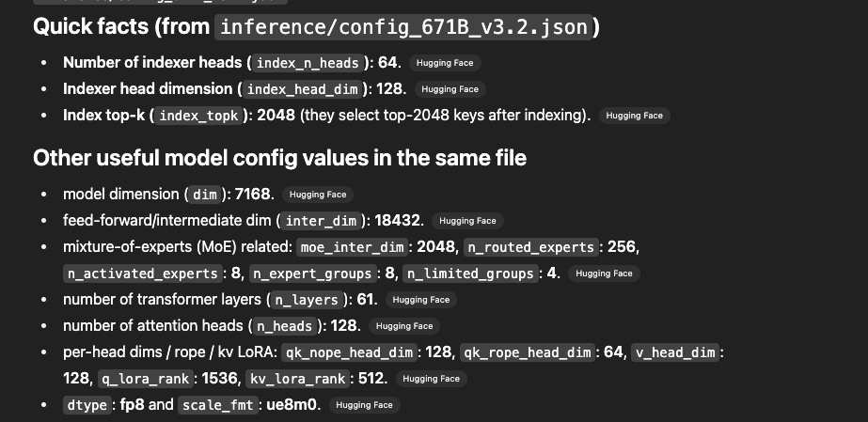Viewport: 868px width, 422px height.
Task: Select the q_lora_rank inline code
Action: click(x=143, y=379)
